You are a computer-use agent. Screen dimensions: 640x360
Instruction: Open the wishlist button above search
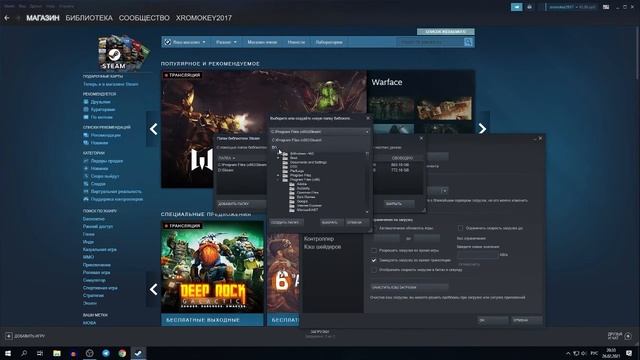446,31
